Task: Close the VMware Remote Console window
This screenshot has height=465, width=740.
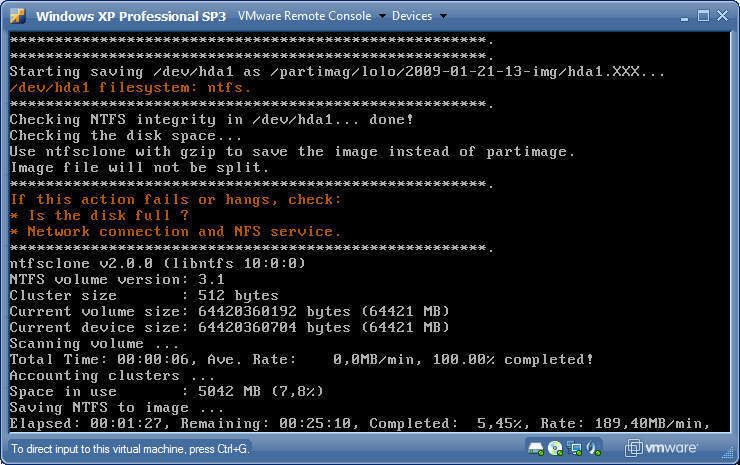Action: tap(723, 16)
